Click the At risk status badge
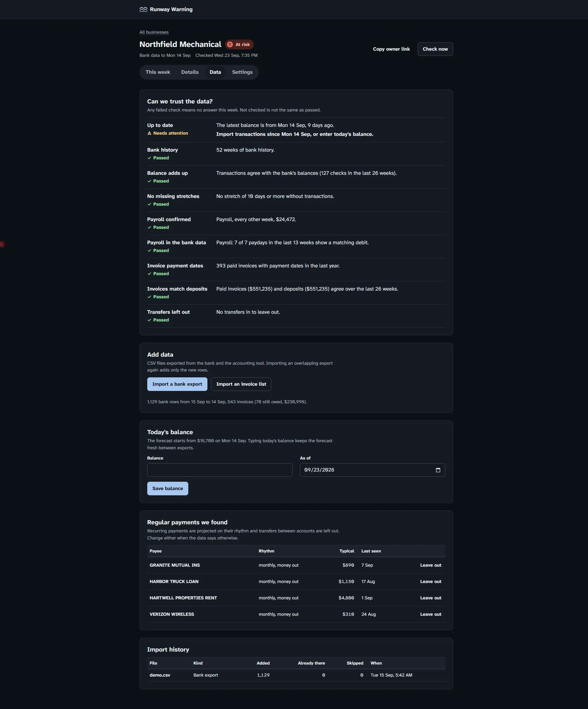The height and width of the screenshot is (709, 588). [239, 44]
